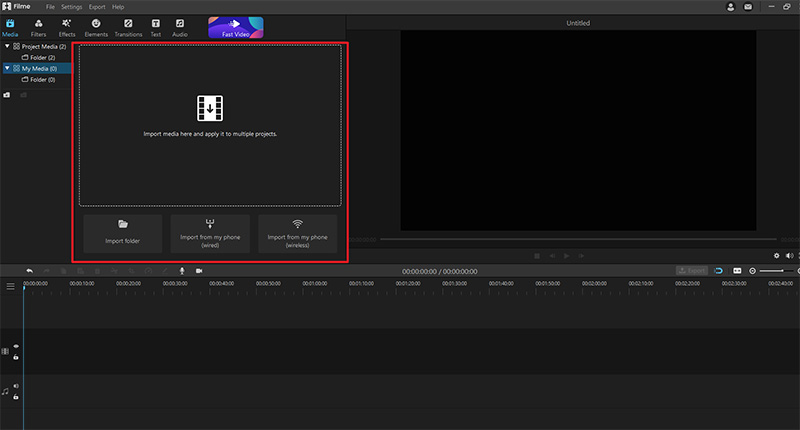This screenshot has height=430, width=800.
Task: Collapse the Project Media tree node
Action: point(7,46)
